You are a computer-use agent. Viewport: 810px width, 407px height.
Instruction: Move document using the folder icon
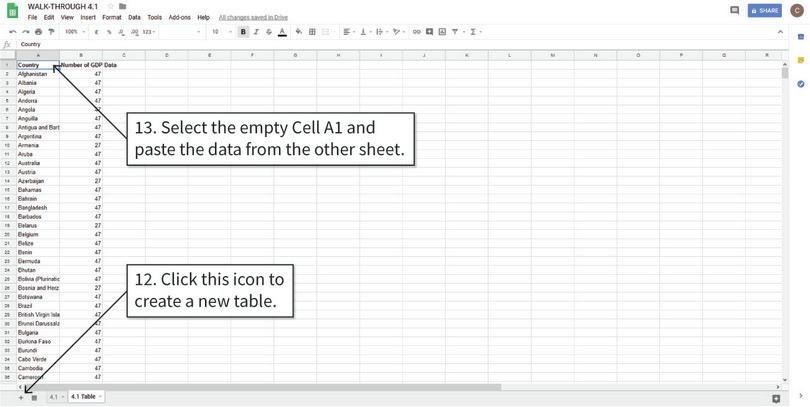pos(122,6)
